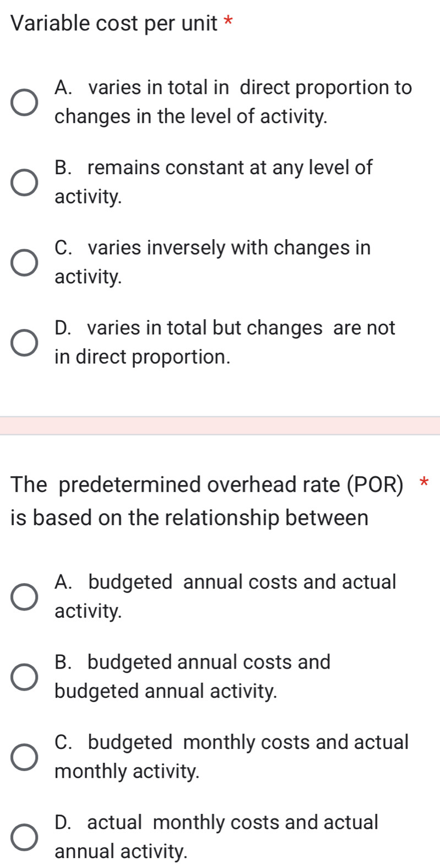Mark radio for 'actual monthly costs and actual annual activity'
Screen dimensions: 440x868
click(25, 837)
